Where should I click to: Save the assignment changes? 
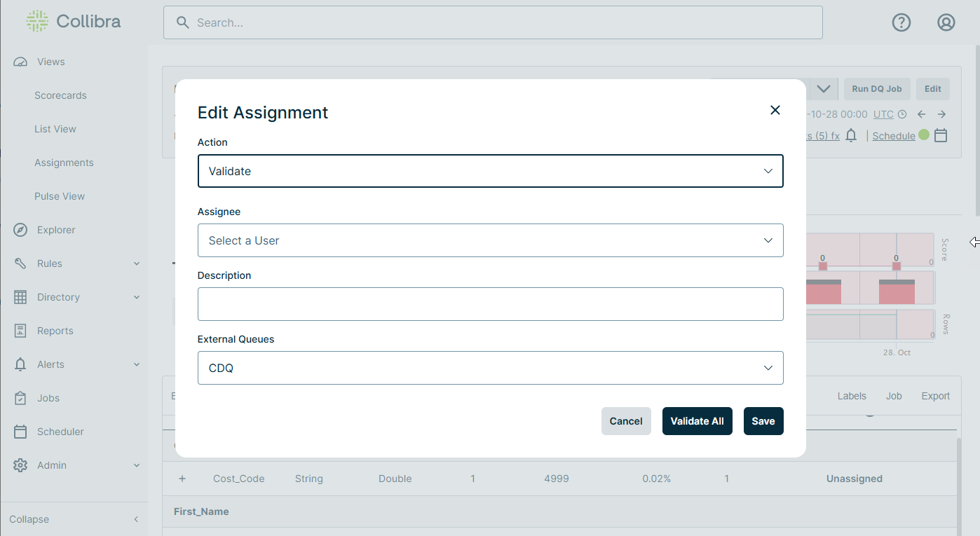(763, 421)
